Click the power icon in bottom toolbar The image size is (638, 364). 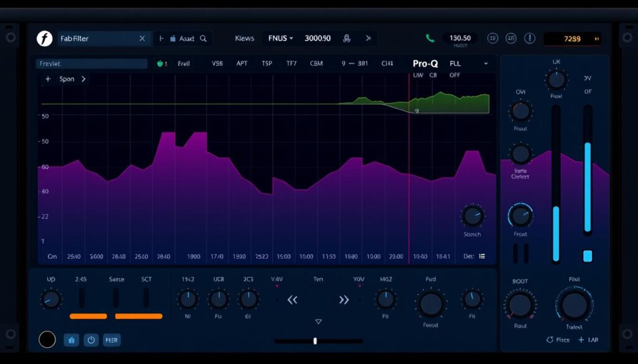[92, 340]
